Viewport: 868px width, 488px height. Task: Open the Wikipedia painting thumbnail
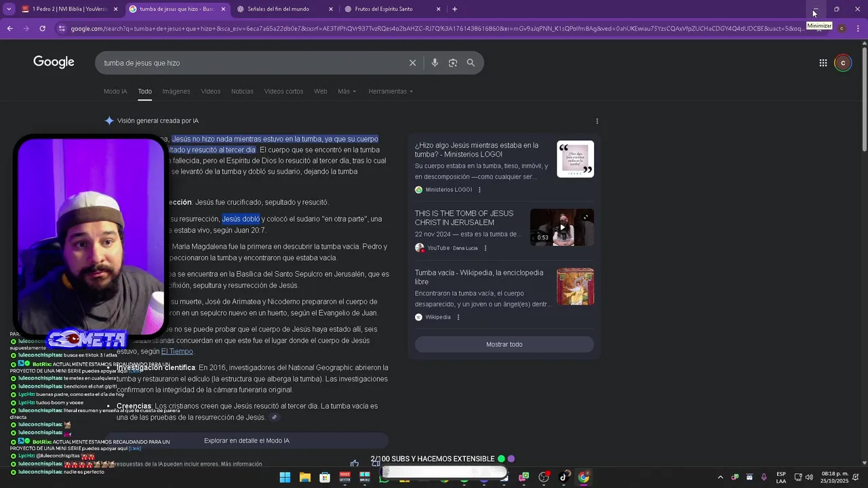pos(575,287)
